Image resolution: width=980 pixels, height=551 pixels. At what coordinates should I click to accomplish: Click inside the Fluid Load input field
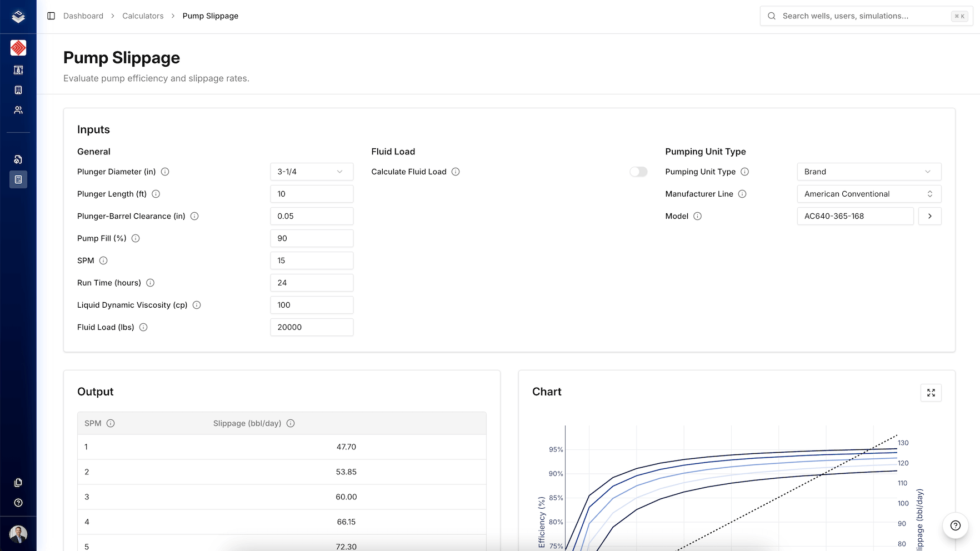coord(311,327)
